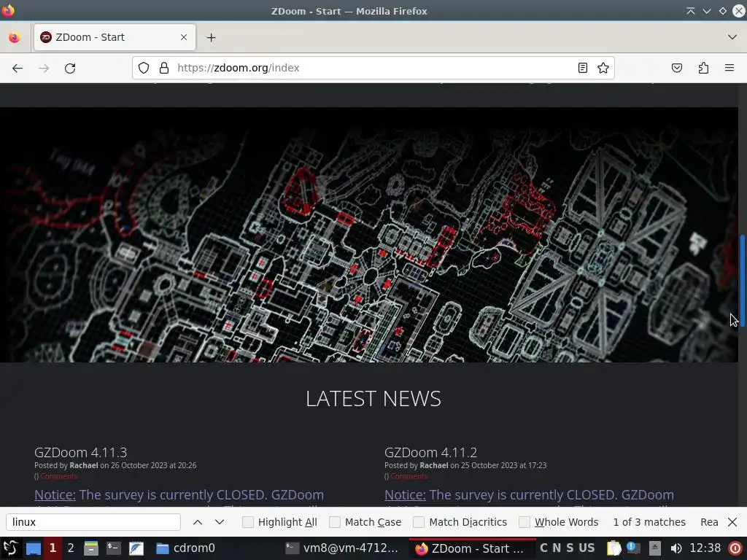This screenshot has height=560, width=747.
Task: Click the 1 of 3 matches text
Action: pyautogui.click(x=649, y=522)
